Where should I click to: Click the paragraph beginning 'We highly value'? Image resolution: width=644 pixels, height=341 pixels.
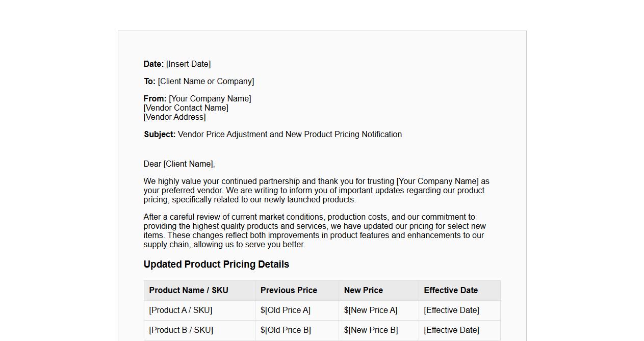(316, 191)
